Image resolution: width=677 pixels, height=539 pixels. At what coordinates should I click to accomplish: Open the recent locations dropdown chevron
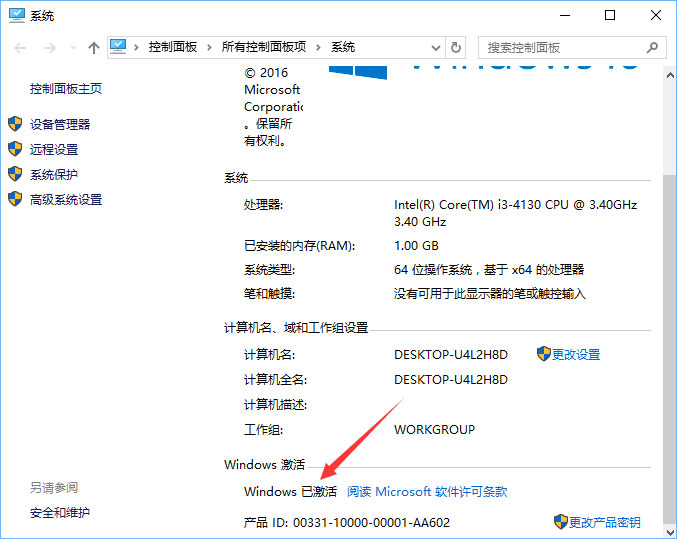coord(71,47)
